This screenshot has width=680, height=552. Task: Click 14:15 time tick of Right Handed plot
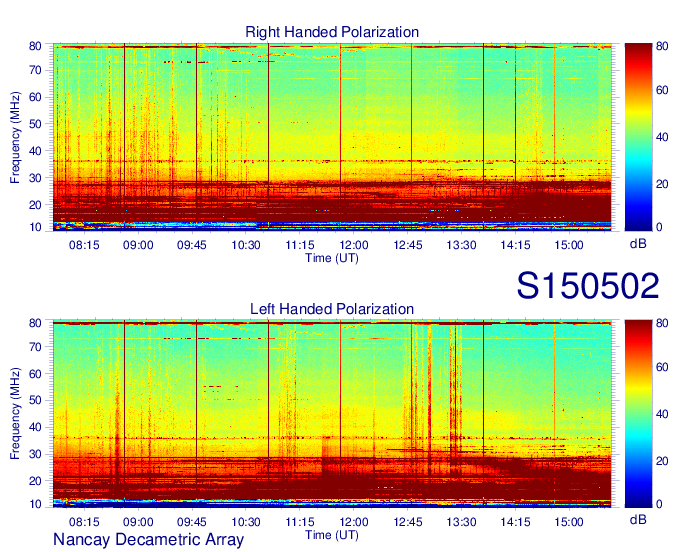tap(515, 245)
